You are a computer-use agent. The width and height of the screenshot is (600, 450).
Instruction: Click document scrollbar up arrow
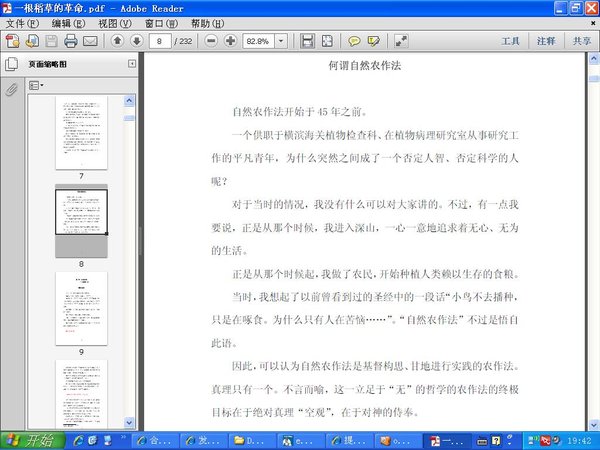coord(594,59)
